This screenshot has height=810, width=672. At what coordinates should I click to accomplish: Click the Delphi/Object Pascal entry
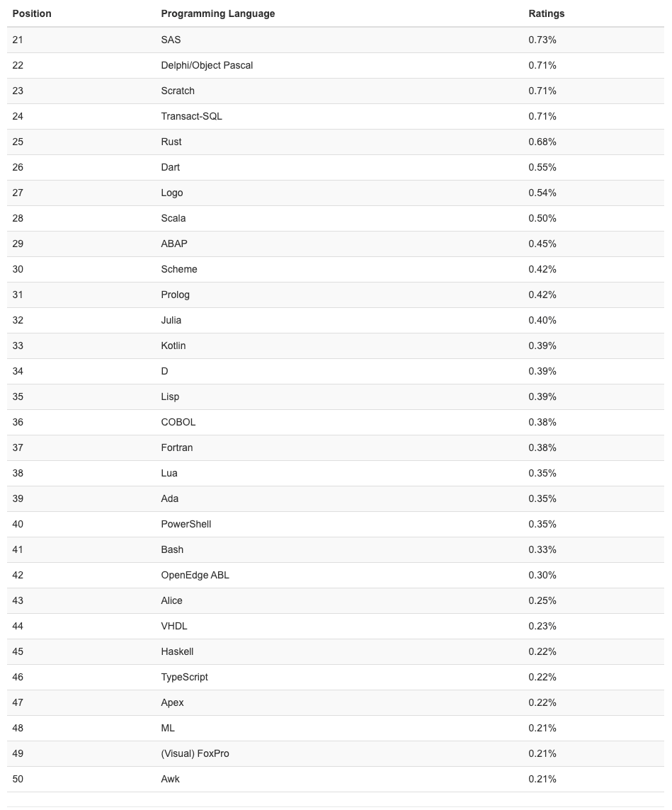207,65
